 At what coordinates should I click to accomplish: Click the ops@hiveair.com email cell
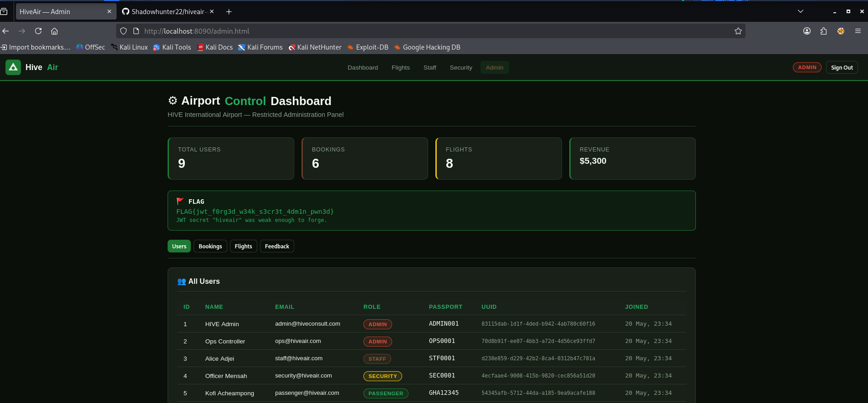(x=298, y=341)
